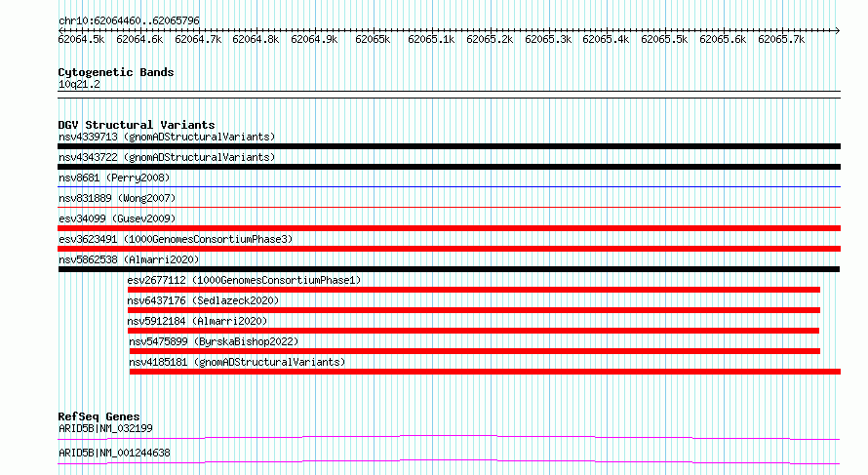Viewport: 868px width, 475px height.
Task: Click red bar under esv2677112
Action: point(474,290)
